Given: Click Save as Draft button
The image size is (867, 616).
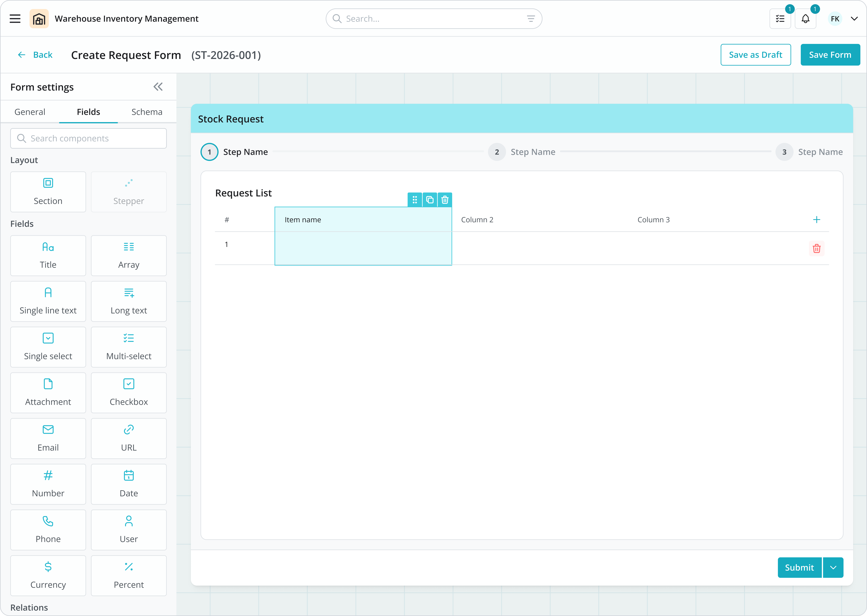Looking at the screenshot, I should 755,55.
